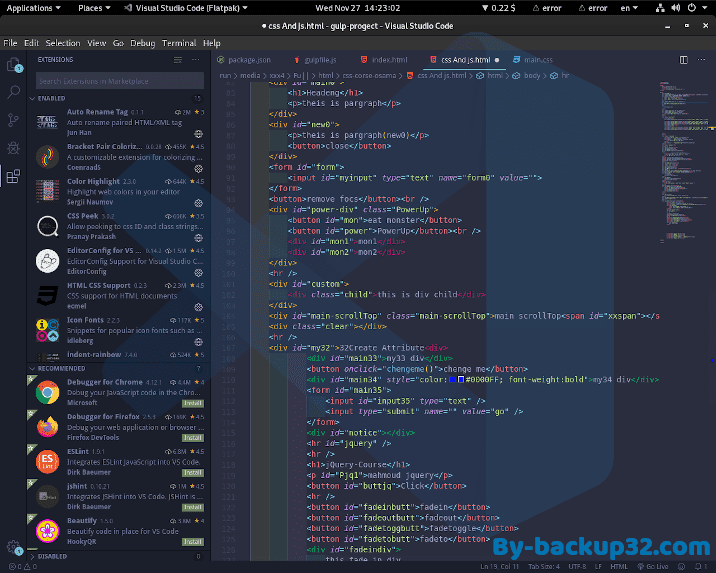
Task: Click UTF-8 encoding in status bar
Action: tap(577, 567)
